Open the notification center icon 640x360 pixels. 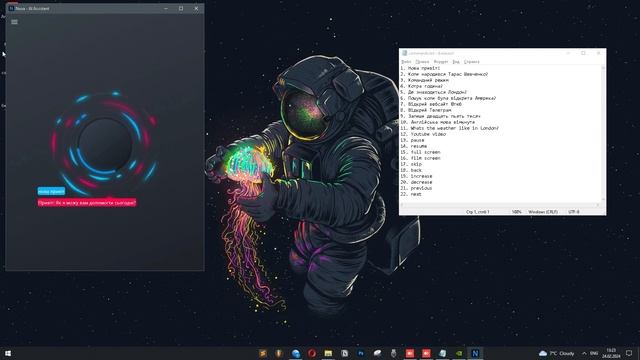point(629,353)
